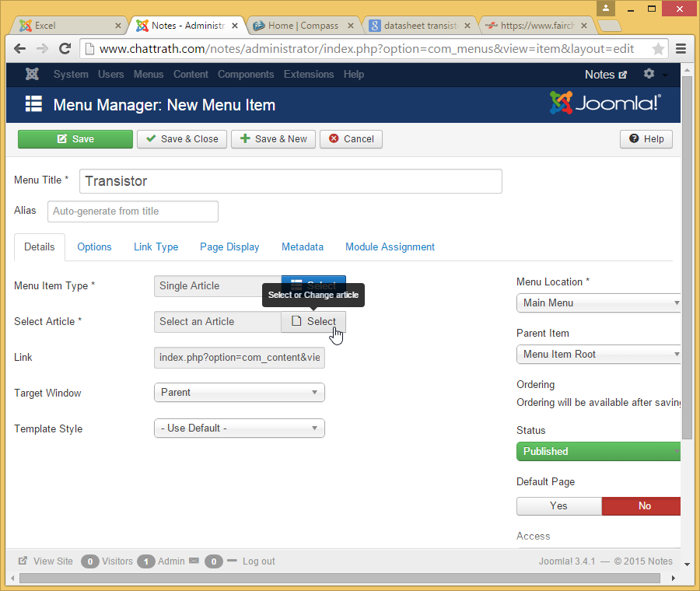Viewport: 700px width, 591px height.
Task: Click the Joomla logo icon in admin navbar
Action: coord(32,75)
